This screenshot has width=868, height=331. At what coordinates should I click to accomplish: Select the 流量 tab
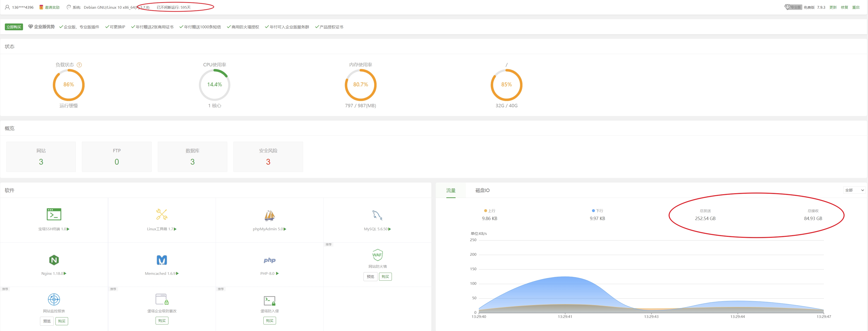pyautogui.click(x=450, y=191)
